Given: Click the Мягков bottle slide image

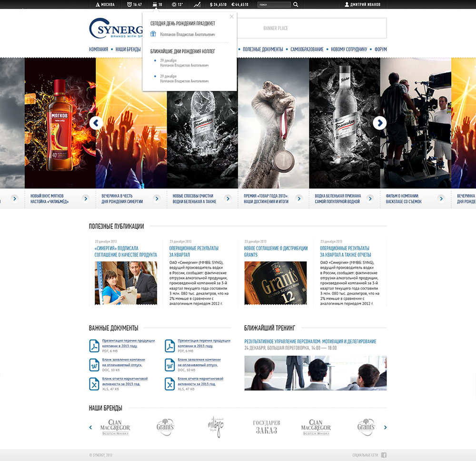Looking at the screenshot, I should (60, 123).
